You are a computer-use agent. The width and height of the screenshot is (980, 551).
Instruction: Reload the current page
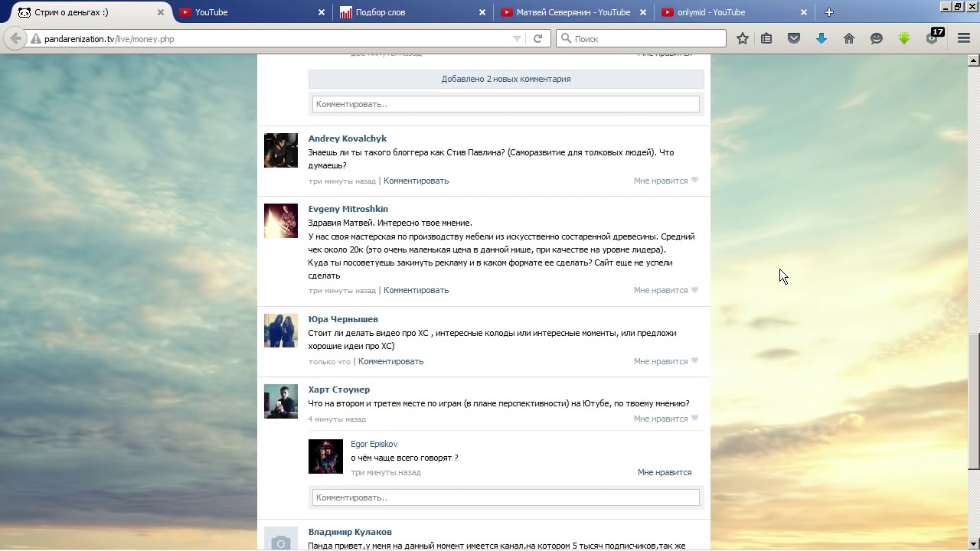[x=537, y=38]
